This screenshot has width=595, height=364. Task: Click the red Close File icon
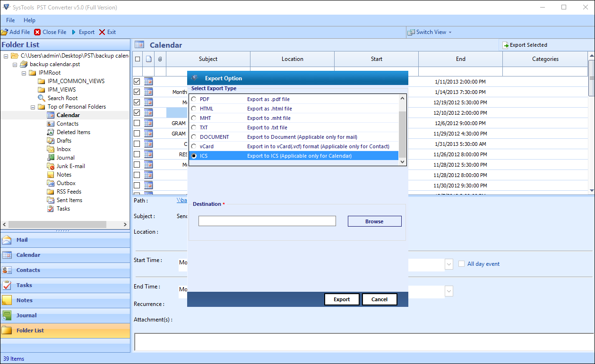pyautogui.click(x=37, y=32)
